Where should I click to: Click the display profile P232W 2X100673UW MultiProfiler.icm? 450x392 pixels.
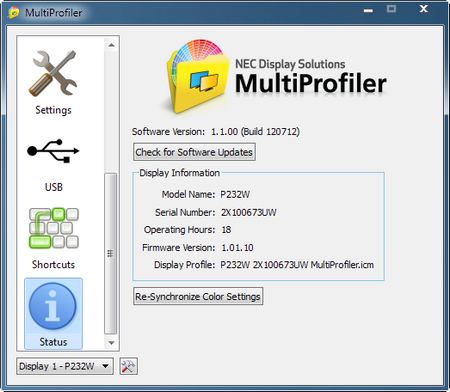pyautogui.click(x=297, y=265)
